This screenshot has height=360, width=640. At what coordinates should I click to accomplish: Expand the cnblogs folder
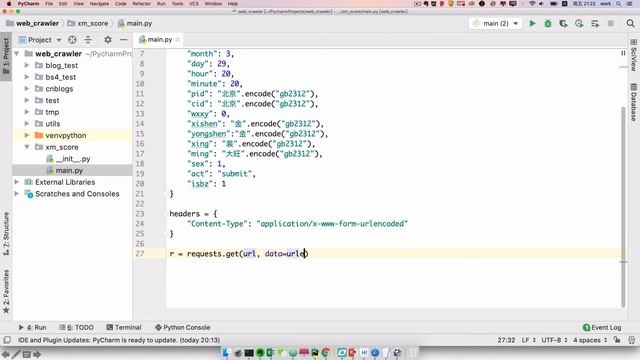(27, 89)
